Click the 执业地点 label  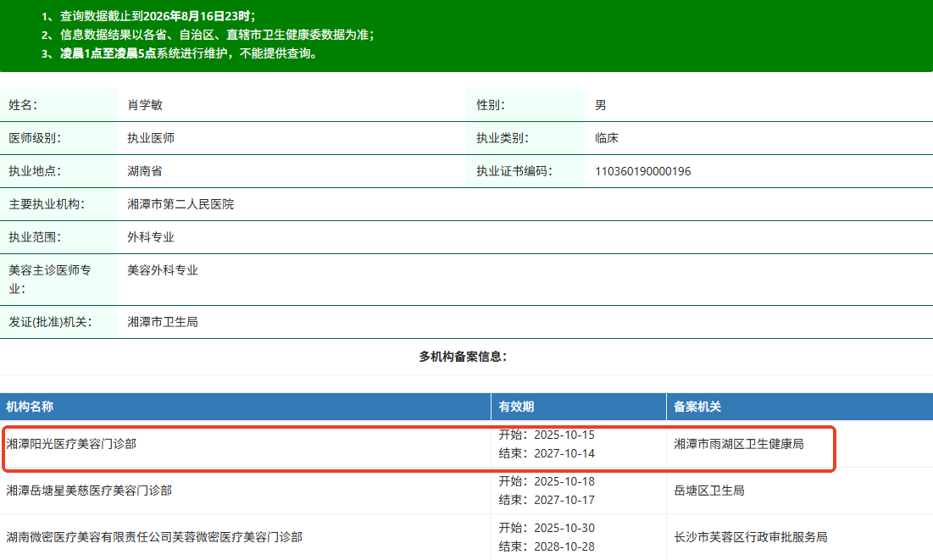(x=35, y=171)
